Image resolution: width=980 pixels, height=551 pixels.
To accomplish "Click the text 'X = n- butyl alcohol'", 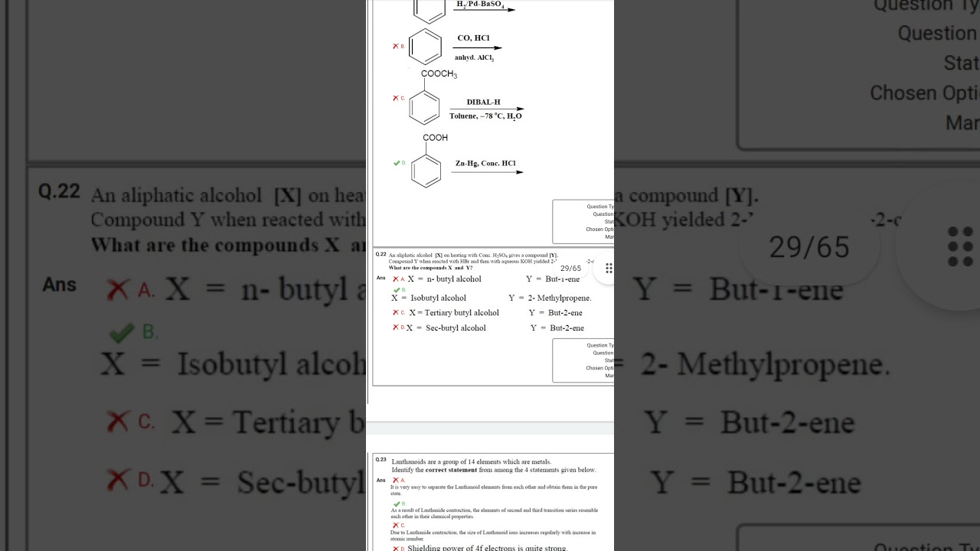I will 444,279.
